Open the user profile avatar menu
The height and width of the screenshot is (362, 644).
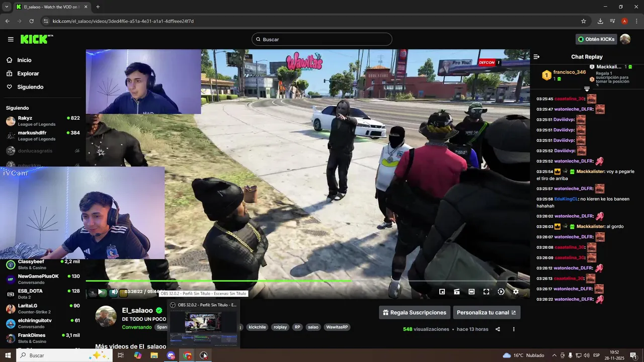[x=625, y=39]
